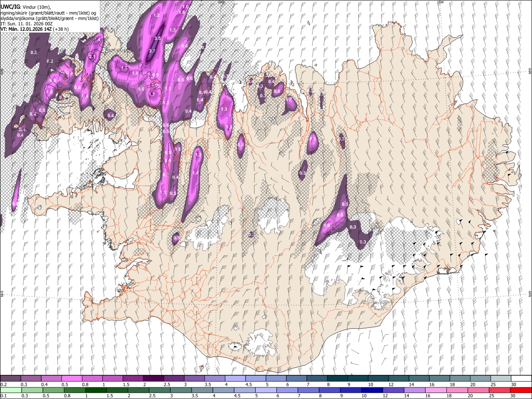Select the bright red rain swatch after 30
This screenshot has width=532, height=399.
(x=520, y=390)
